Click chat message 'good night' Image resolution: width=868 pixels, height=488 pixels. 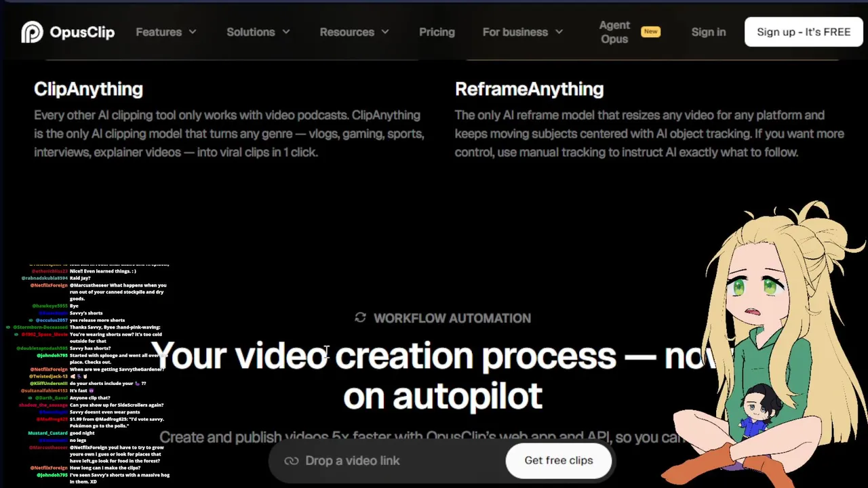click(82, 433)
